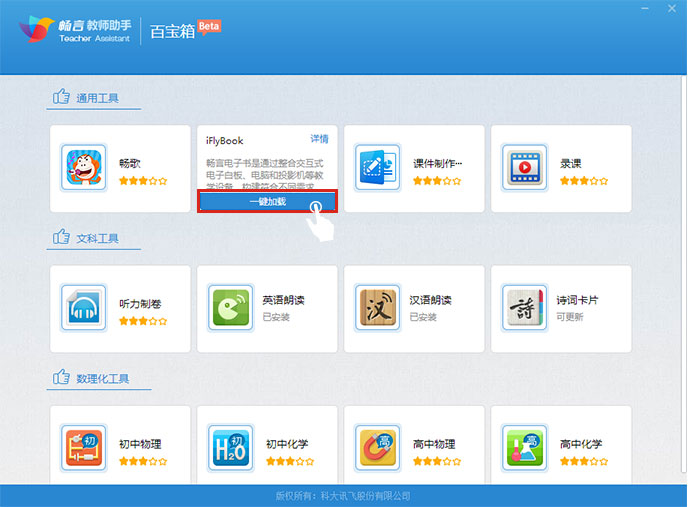This screenshot has width=688, height=507.
Task: Select the 文科工具 section heading
Action: (x=97, y=238)
